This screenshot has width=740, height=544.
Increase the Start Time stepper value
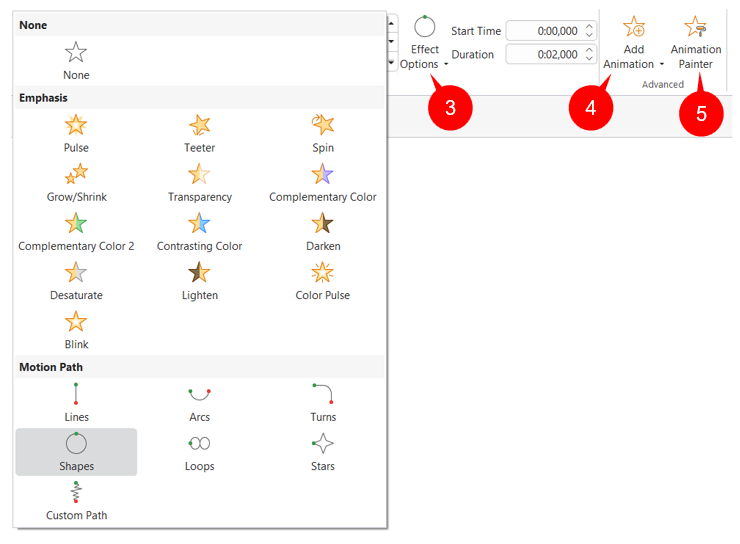point(589,26)
